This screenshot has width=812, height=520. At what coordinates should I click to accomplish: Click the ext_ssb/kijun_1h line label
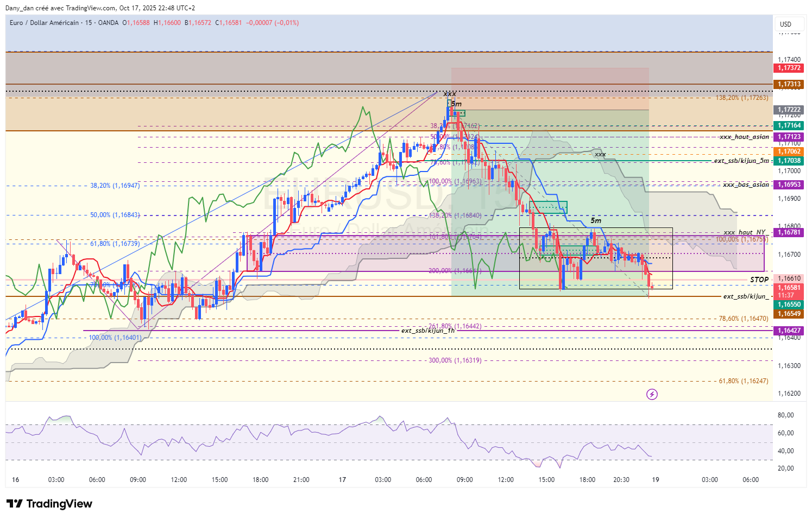428,331
